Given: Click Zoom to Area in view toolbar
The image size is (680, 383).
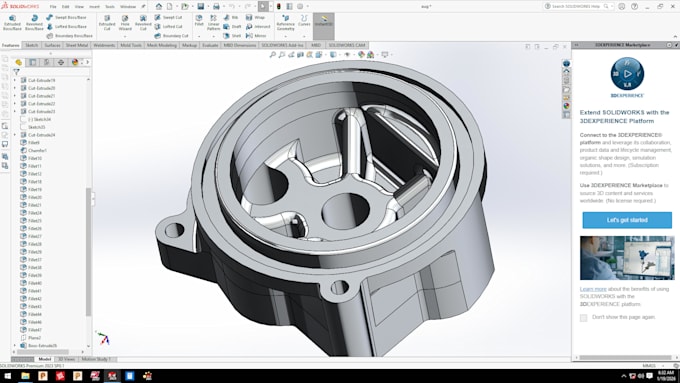Looking at the screenshot, I should [282, 55].
